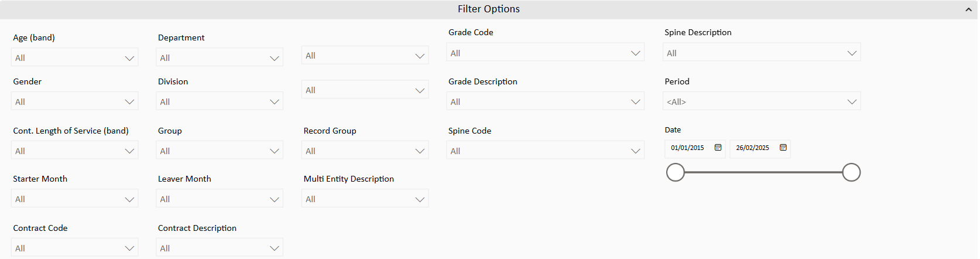The height and width of the screenshot is (259, 980).
Task: Click the end date field 26/02/2025
Action: 753,148
